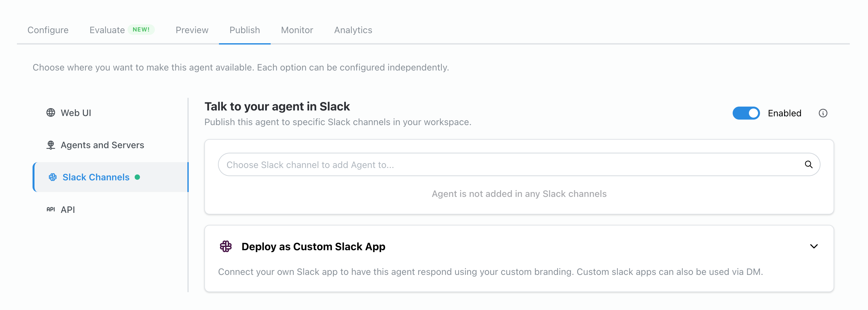
Task: Click the Enabled label text
Action: (784, 113)
